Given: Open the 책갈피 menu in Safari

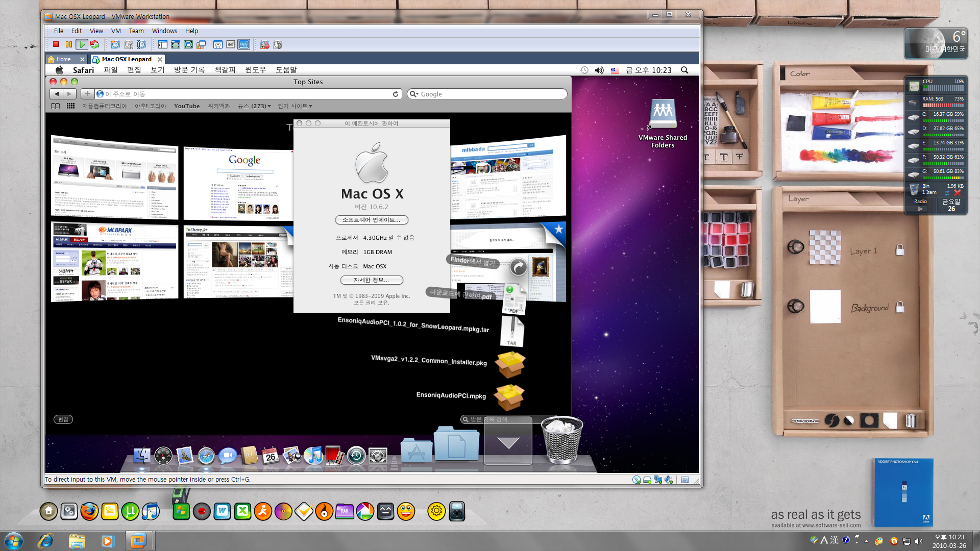Looking at the screenshot, I should tap(225, 70).
